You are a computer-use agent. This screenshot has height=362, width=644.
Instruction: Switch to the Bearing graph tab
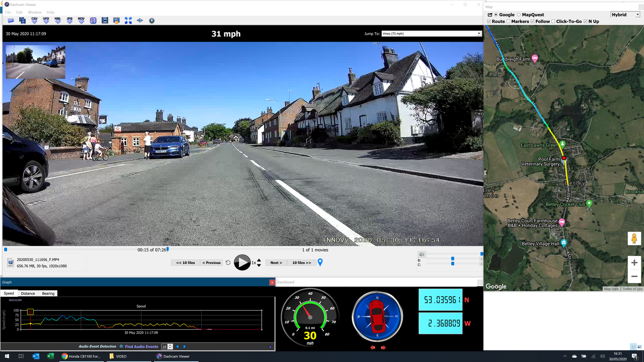(x=48, y=293)
